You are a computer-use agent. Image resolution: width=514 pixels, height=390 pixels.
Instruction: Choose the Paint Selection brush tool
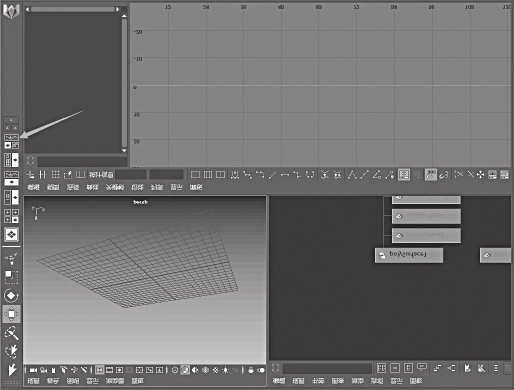12,333
